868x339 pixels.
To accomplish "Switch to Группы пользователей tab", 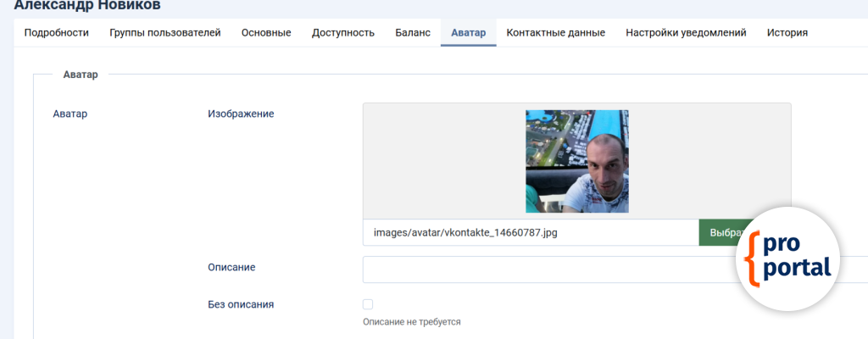I will pyautogui.click(x=164, y=33).
